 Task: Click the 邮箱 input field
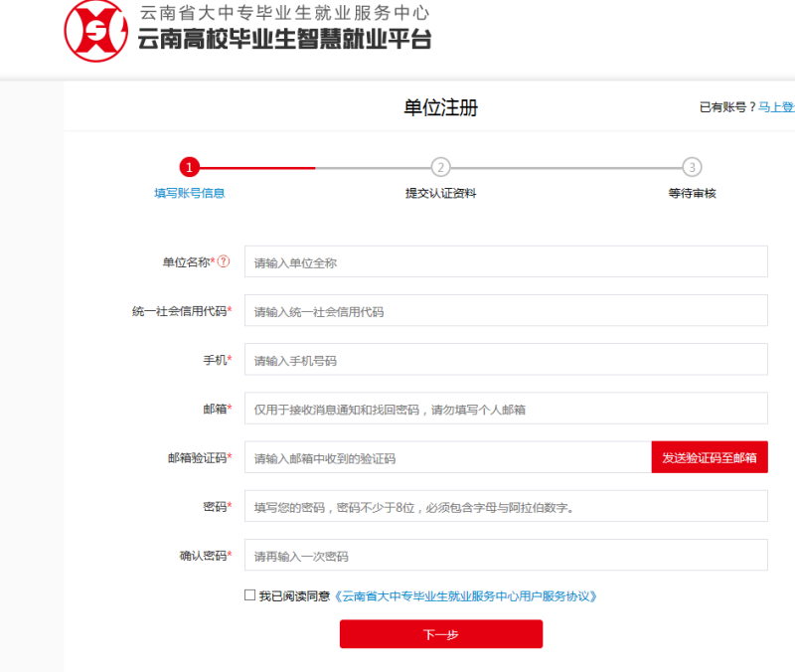click(x=506, y=409)
